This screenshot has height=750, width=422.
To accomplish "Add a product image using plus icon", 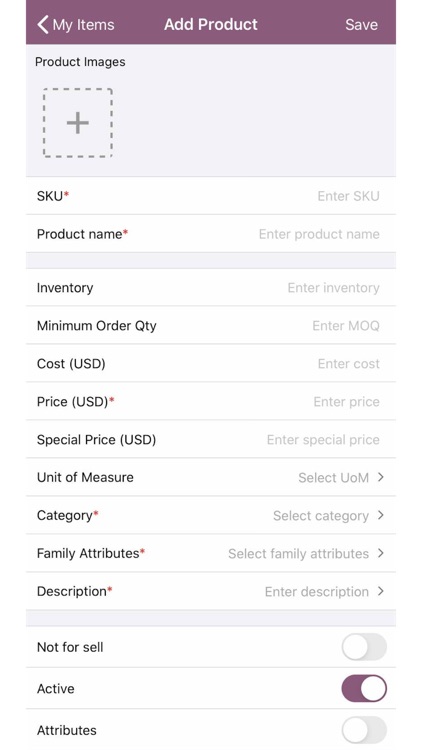I will [78, 123].
